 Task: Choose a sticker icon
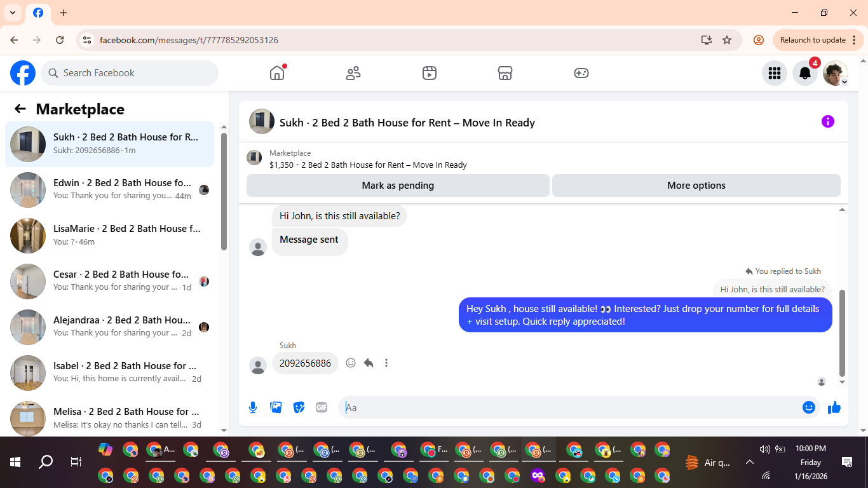click(x=299, y=407)
